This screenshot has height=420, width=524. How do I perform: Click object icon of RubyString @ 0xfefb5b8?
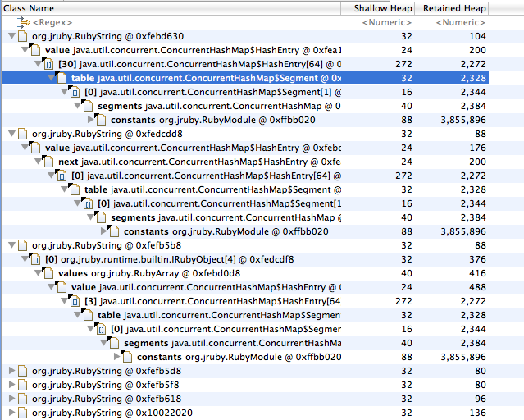22,245
